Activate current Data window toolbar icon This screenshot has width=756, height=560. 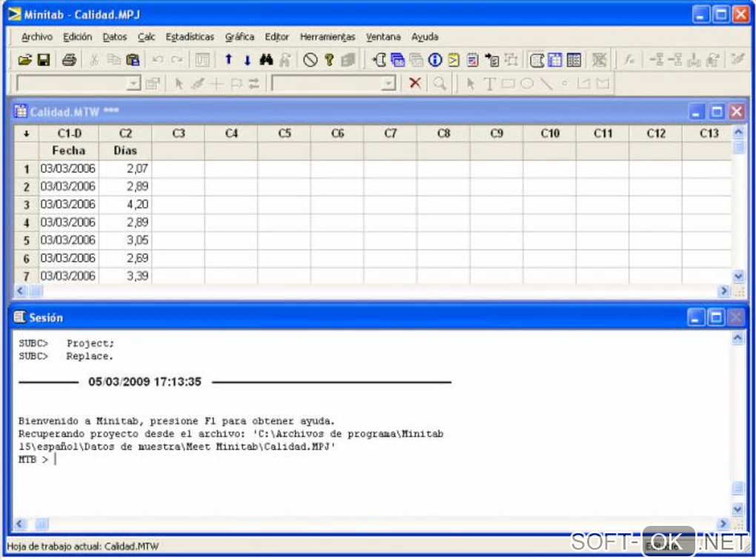555,60
